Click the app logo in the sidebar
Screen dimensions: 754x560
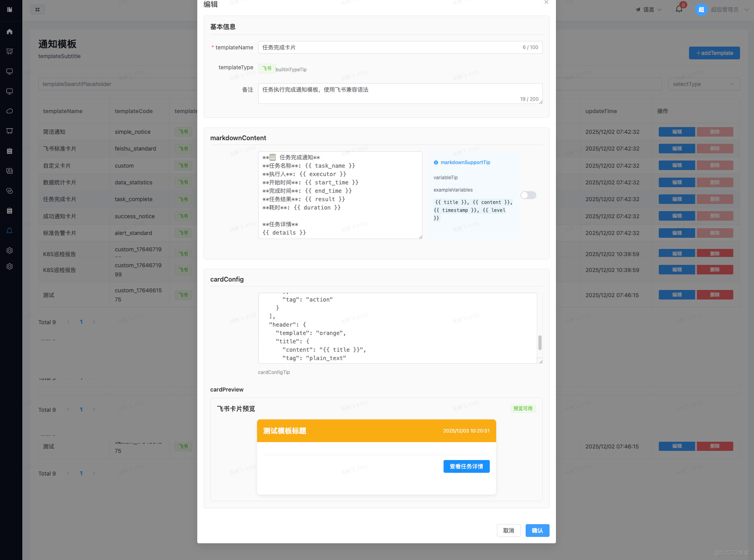[x=10, y=10]
